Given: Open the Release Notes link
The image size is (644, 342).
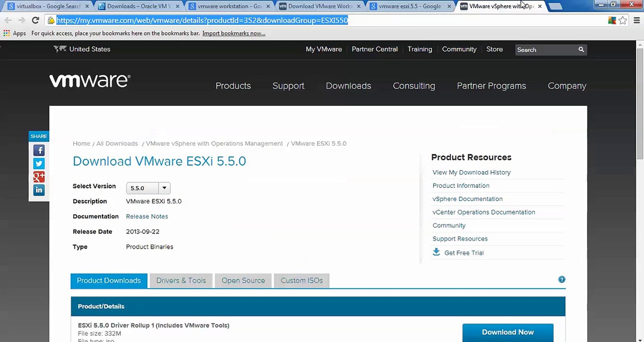Looking at the screenshot, I should click(147, 216).
